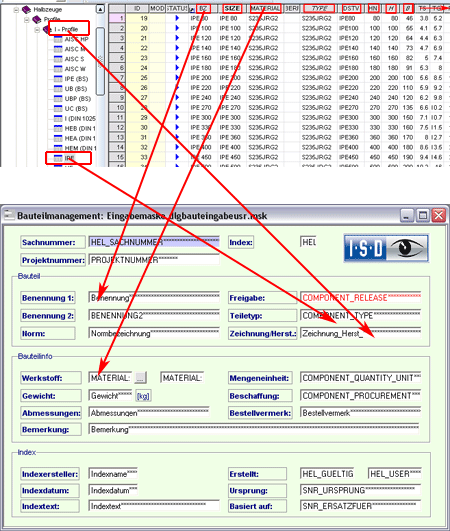450x531 pixels.
Task: Click the Beschaffung field
Action: (361, 396)
